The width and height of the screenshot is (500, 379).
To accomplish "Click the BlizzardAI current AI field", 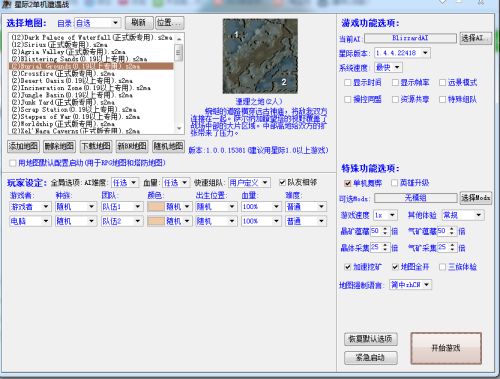I will tap(410, 38).
